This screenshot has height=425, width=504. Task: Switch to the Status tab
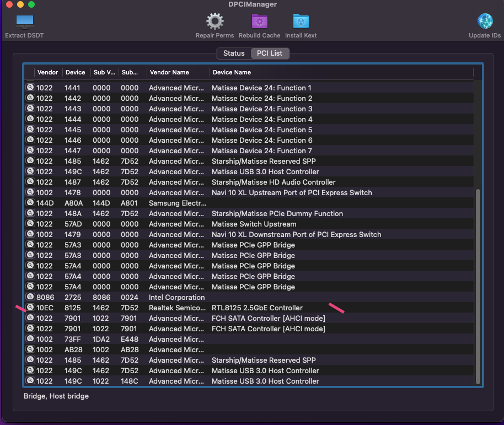pos(233,53)
